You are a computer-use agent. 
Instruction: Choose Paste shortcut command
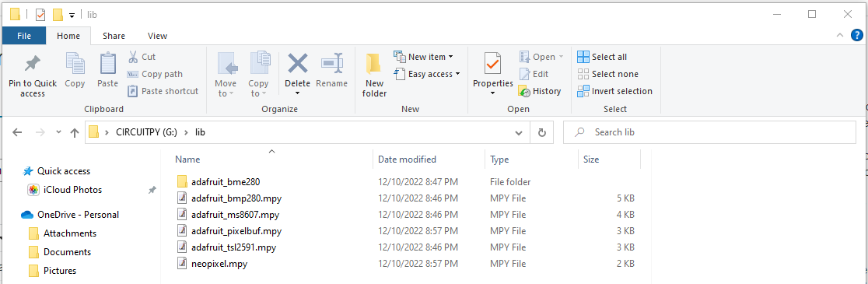coord(163,91)
